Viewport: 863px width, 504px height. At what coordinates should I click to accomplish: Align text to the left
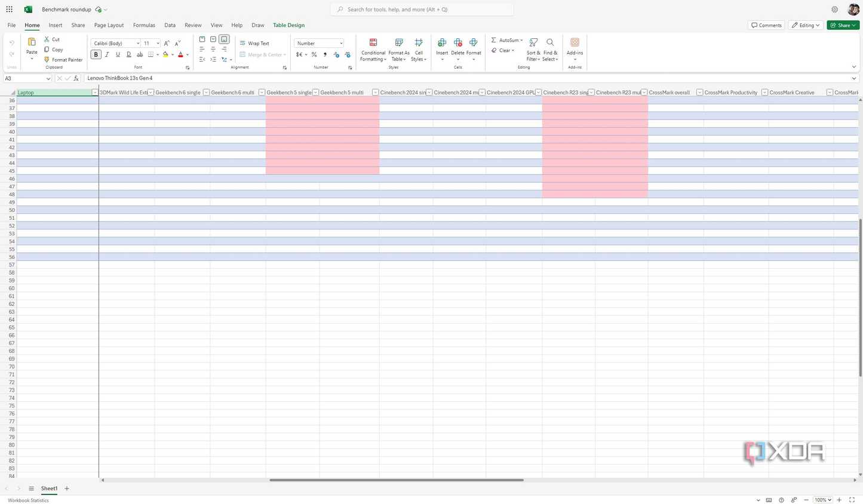click(x=202, y=49)
